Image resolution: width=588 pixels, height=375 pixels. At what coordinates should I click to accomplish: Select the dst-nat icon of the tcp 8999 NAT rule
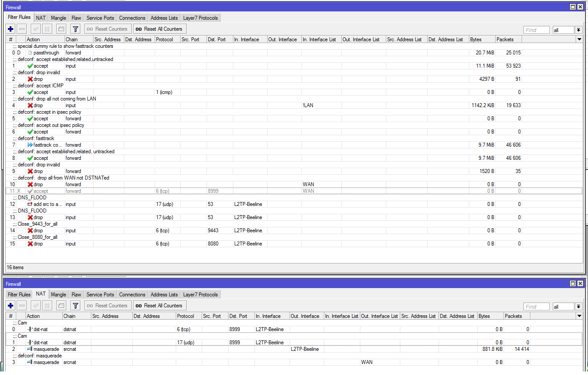pyautogui.click(x=30, y=329)
